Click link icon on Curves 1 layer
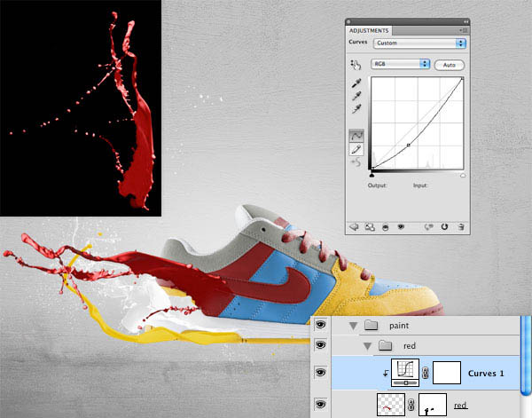The width and height of the screenshot is (532, 418). point(425,373)
